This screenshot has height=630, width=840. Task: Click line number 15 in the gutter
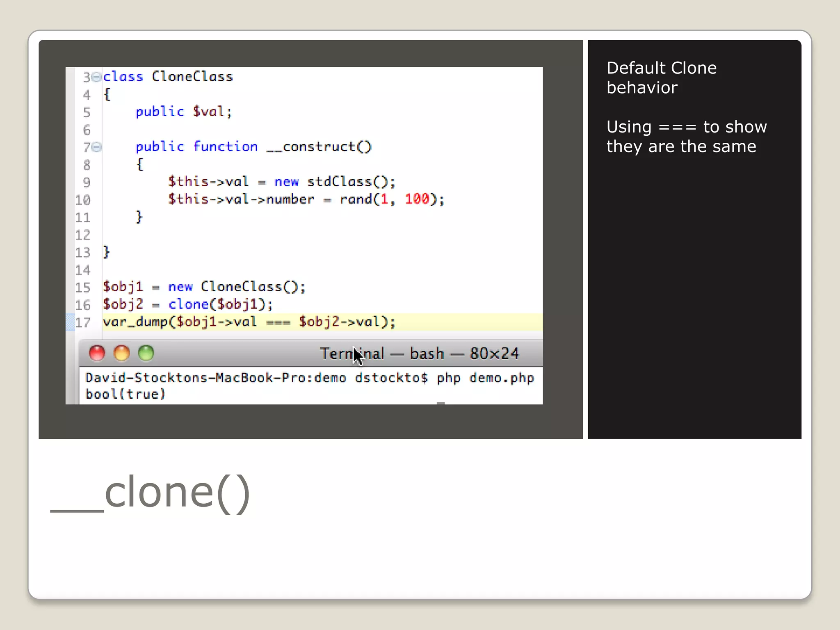[x=82, y=288]
